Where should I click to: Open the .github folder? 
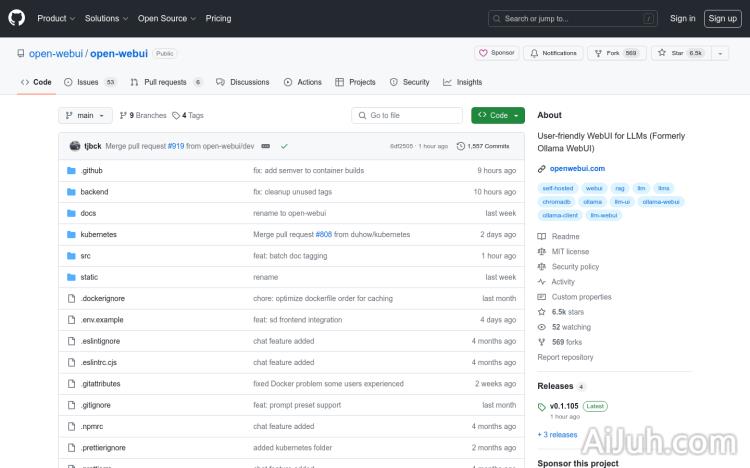tap(91, 171)
